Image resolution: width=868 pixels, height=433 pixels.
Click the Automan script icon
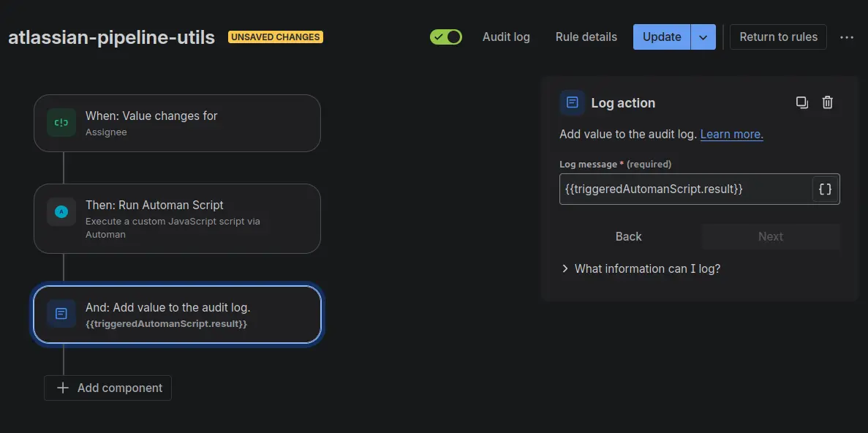[x=61, y=212]
